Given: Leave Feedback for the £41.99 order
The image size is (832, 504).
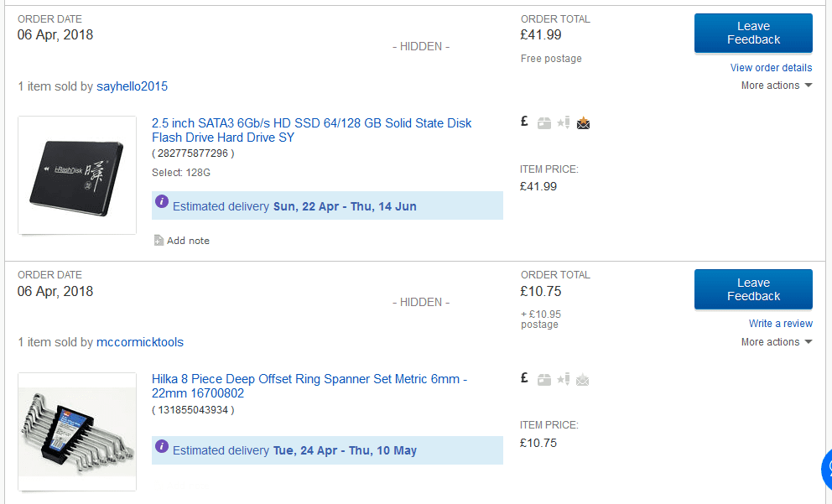Looking at the screenshot, I should coord(753,34).
